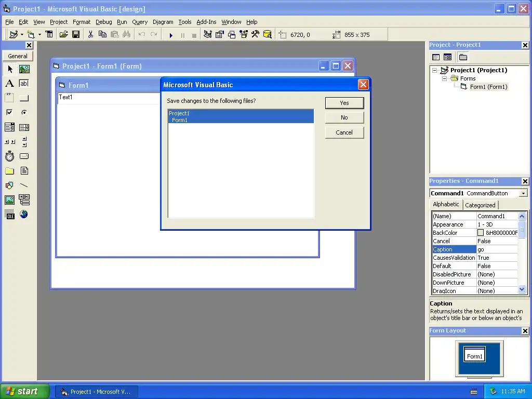Screen dimensions: 532x399
Task: Click the Open Project folder icon
Action: (x=64, y=35)
